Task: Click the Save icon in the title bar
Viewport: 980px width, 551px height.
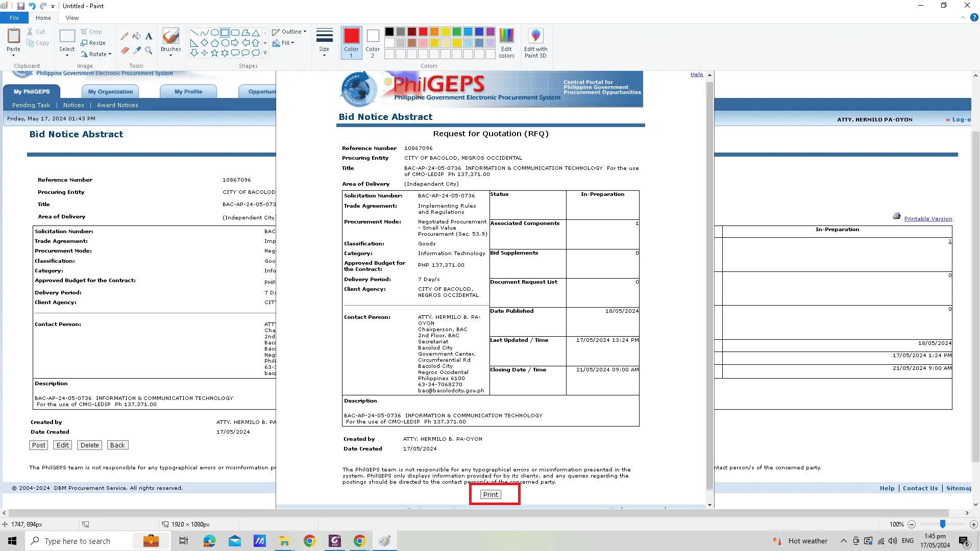Action: [20, 6]
